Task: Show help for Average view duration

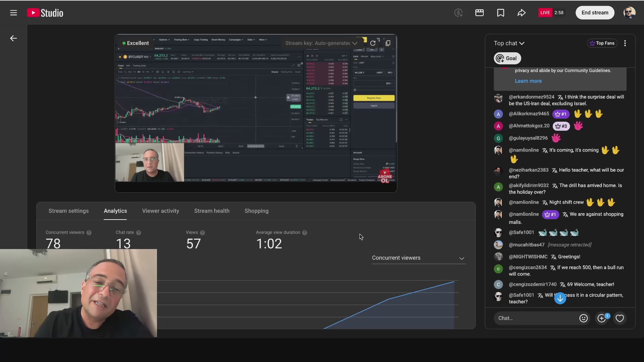Action: tap(305, 233)
